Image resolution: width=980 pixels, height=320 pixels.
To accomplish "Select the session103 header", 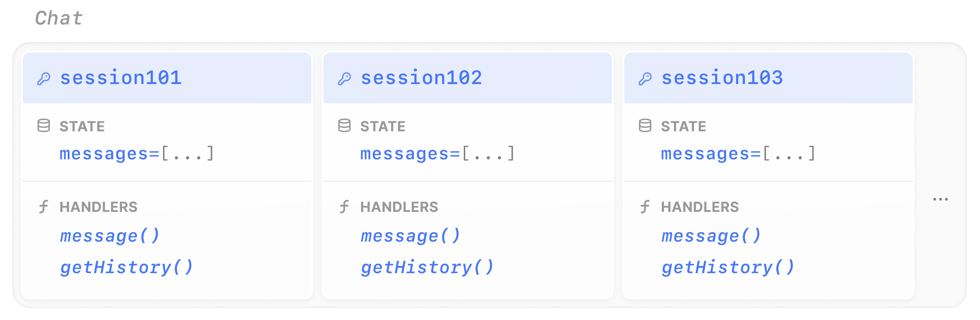I will [x=768, y=78].
